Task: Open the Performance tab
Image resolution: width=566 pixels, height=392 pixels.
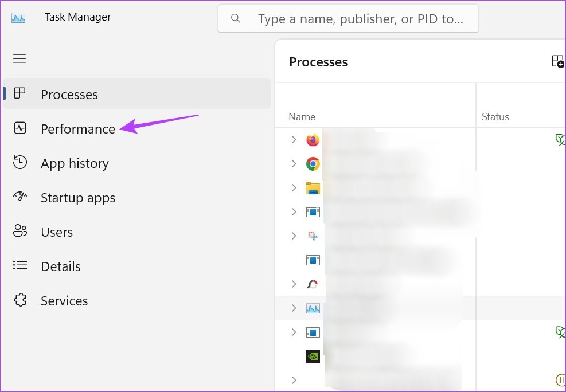Action: (x=78, y=129)
